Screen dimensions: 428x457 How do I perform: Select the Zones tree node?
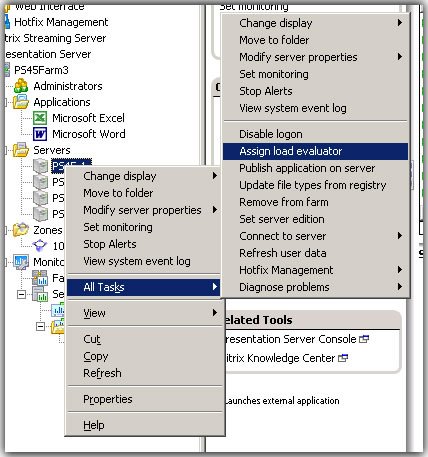[x=48, y=230]
